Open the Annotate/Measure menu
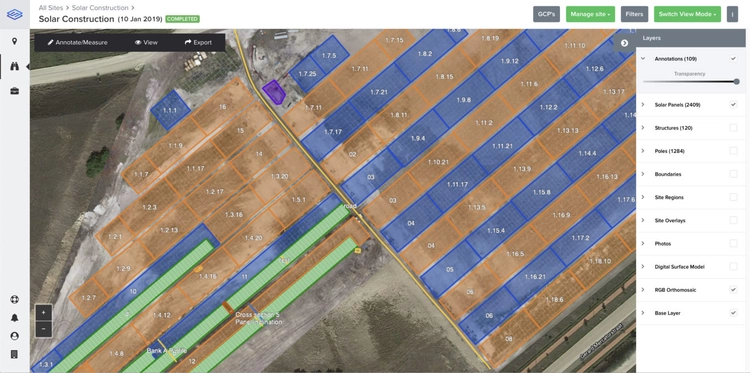This screenshot has width=750, height=373. (x=77, y=43)
